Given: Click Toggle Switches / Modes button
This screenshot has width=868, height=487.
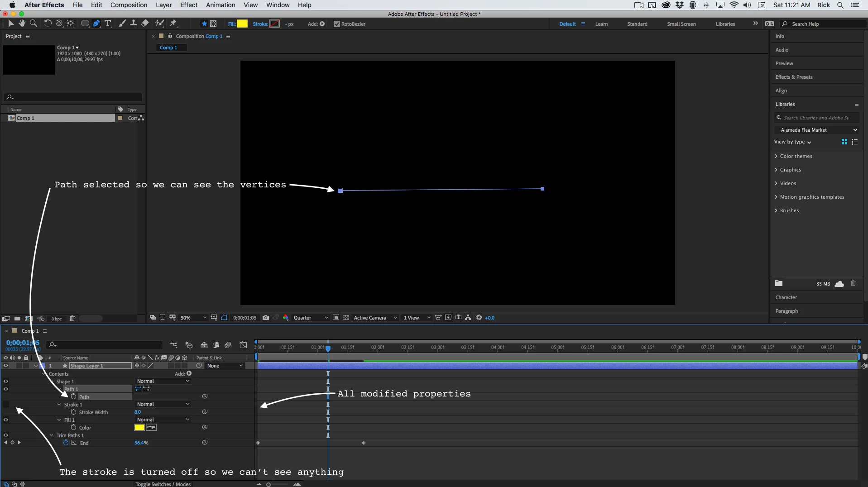Looking at the screenshot, I should click(163, 484).
